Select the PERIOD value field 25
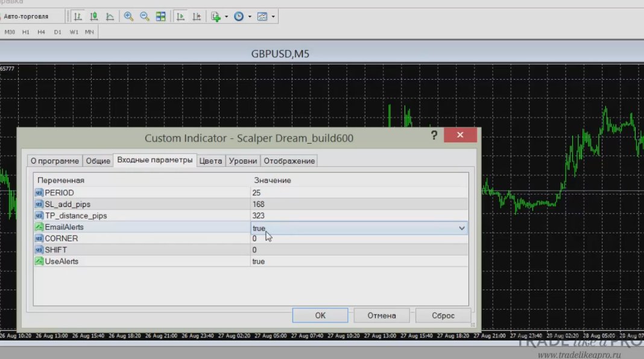Screen dimensions: 644x359 coord(359,192)
